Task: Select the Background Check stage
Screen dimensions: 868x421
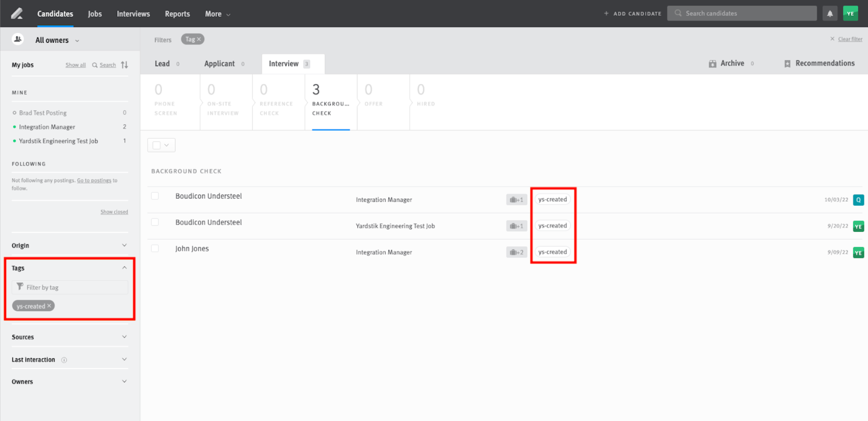Action: [x=331, y=102]
